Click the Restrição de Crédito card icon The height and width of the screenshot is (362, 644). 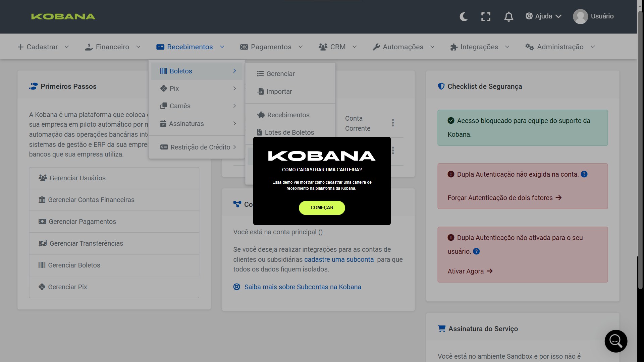(164, 147)
